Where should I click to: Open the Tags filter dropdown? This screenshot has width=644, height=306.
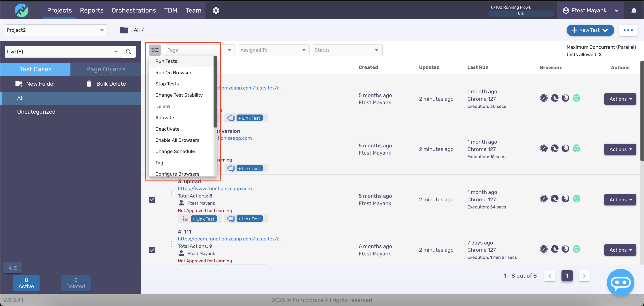click(201, 50)
